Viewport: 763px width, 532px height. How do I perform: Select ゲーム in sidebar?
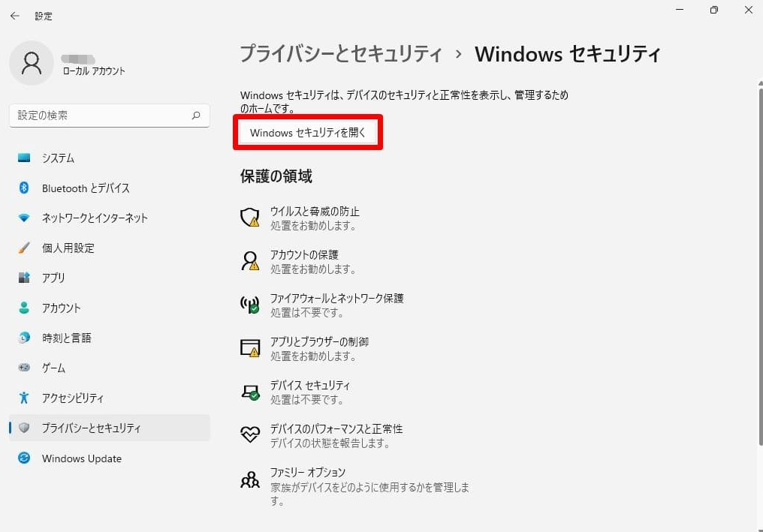(110, 368)
